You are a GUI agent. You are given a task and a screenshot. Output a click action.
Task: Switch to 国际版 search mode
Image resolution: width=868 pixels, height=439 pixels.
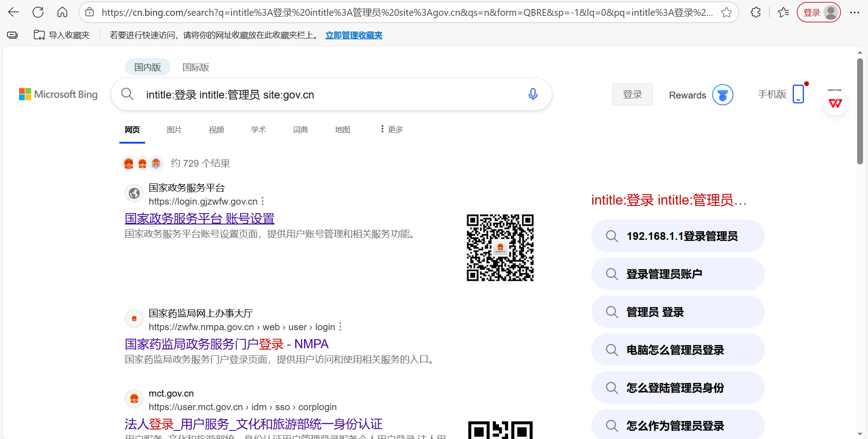pos(196,67)
